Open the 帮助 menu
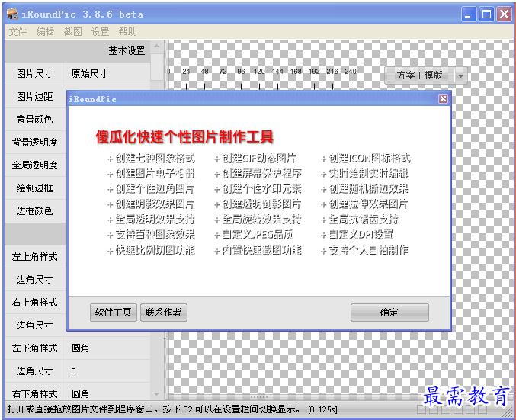Screen dimensions: 516x420 pyautogui.click(x=128, y=31)
